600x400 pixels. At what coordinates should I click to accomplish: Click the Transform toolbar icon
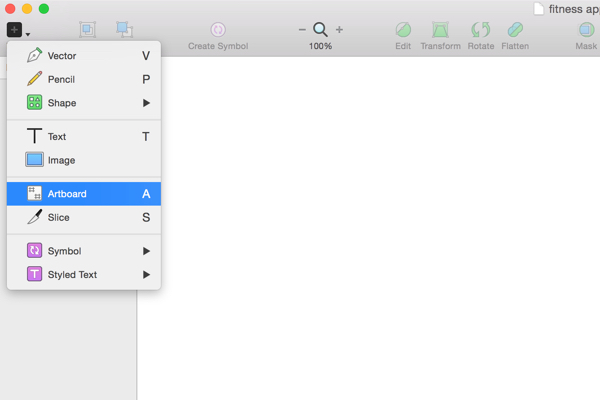[x=440, y=29]
